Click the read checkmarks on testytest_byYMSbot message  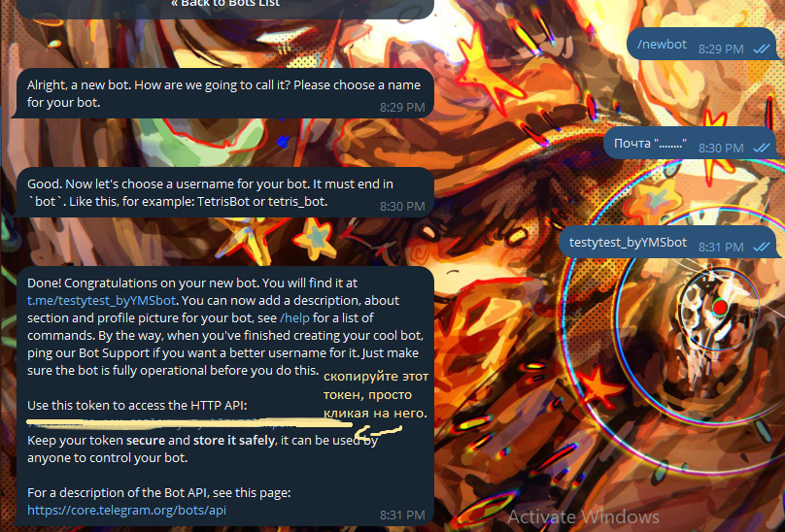click(762, 247)
